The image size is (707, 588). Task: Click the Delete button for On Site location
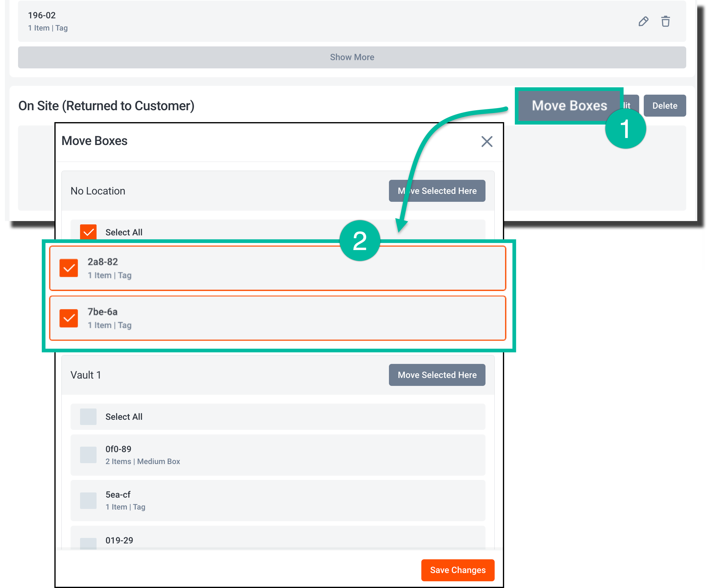665,106
